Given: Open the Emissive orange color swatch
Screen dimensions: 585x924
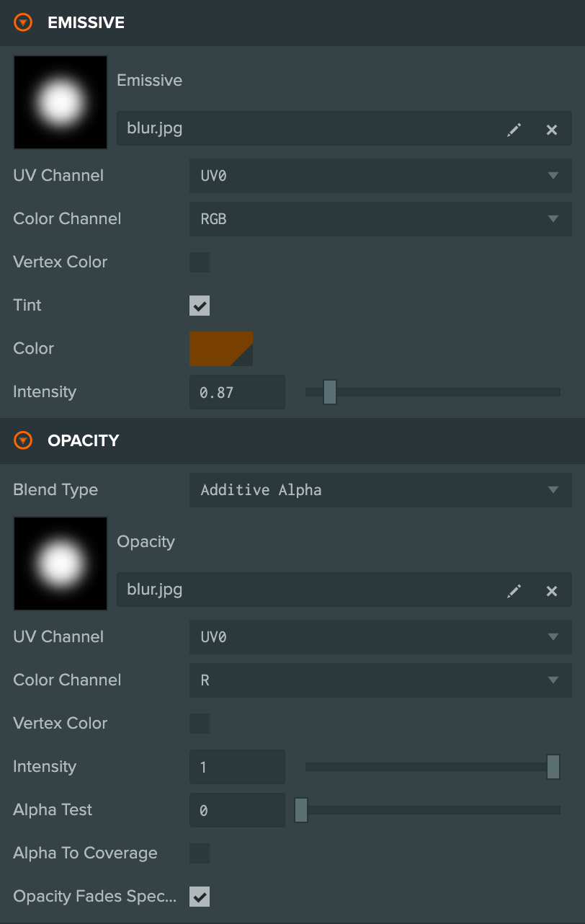Looking at the screenshot, I should (221, 349).
